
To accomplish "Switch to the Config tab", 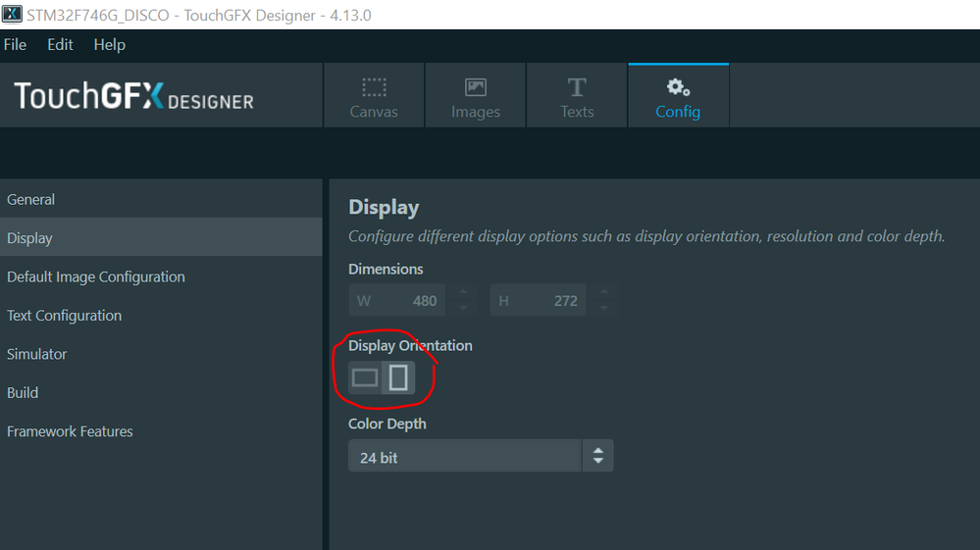I will tap(678, 95).
